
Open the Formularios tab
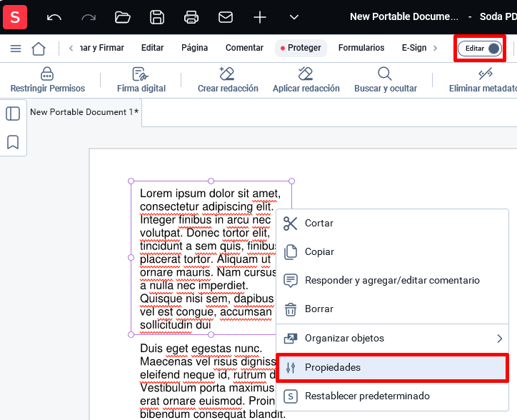361,48
